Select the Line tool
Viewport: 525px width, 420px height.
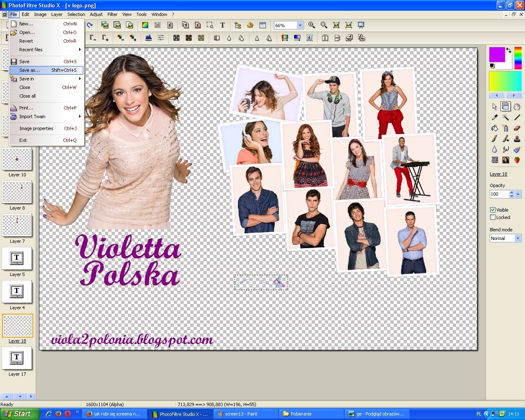(x=517, y=117)
